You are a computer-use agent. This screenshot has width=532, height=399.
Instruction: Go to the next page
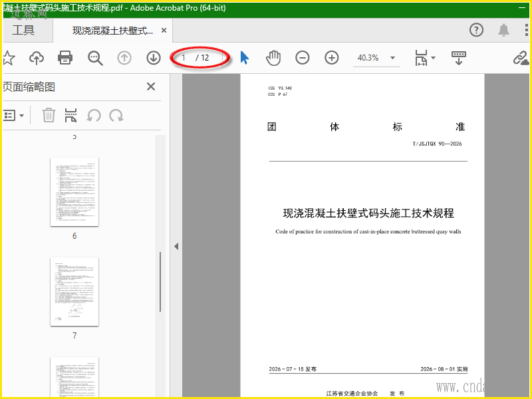pos(154,58)
